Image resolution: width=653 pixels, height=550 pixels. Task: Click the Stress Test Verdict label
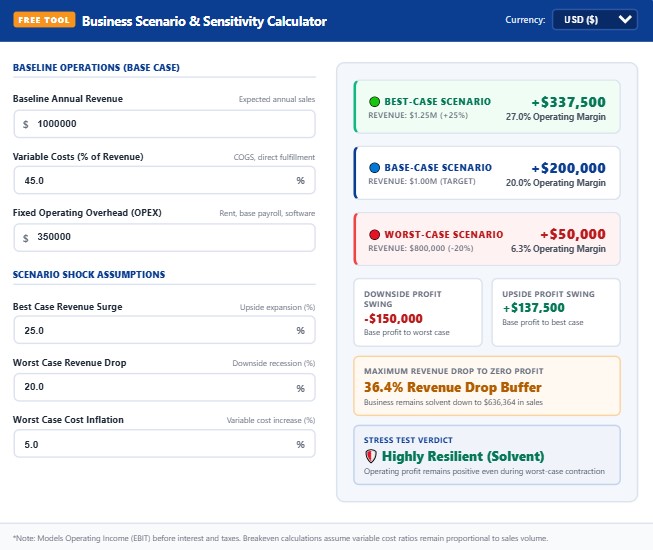(408, 440)
